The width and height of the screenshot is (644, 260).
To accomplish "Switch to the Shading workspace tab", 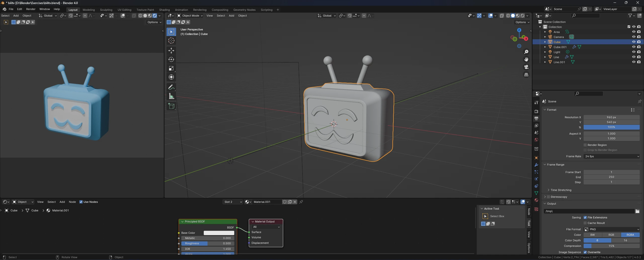I will pyautogui.click(x=165, y=10).
